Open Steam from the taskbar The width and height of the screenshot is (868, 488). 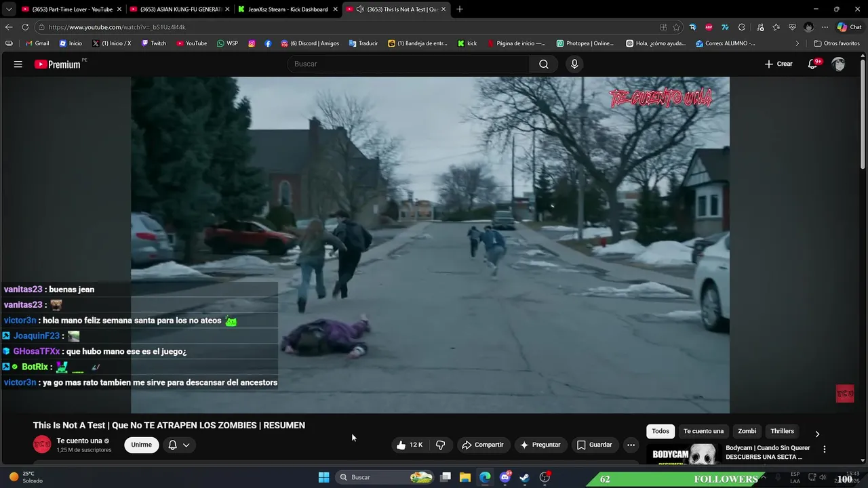point(524,477)
